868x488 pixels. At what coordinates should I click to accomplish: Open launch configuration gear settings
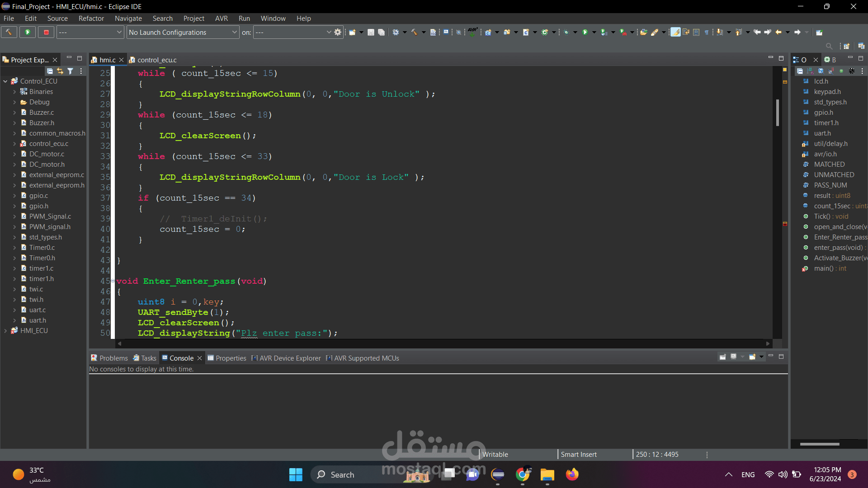click(x=338, y=32)
